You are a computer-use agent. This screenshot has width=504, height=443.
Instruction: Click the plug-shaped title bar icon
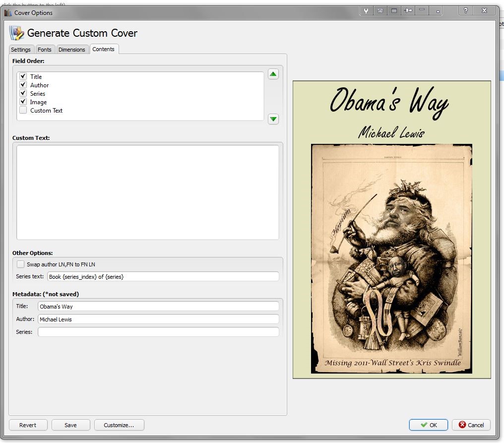408,10
